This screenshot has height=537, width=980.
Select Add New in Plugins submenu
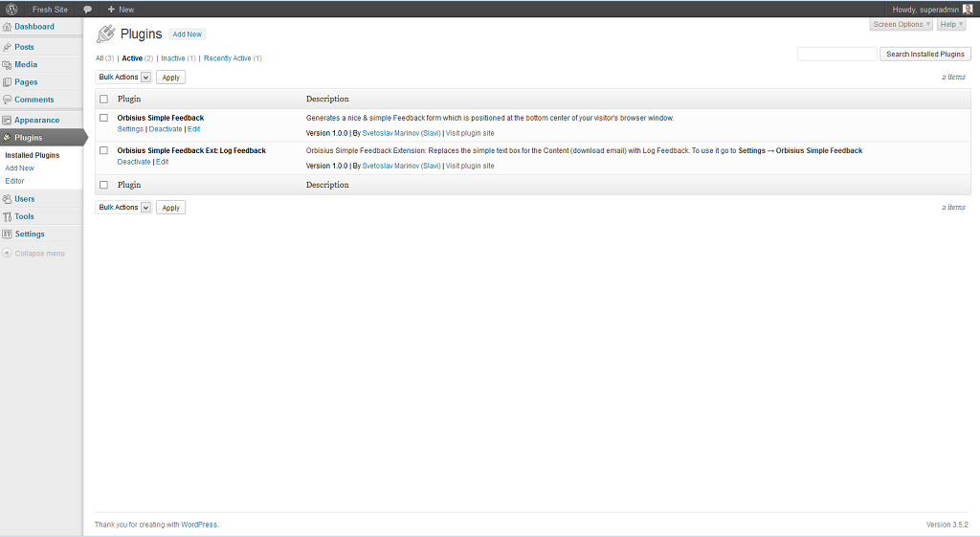tap(19, 168)
